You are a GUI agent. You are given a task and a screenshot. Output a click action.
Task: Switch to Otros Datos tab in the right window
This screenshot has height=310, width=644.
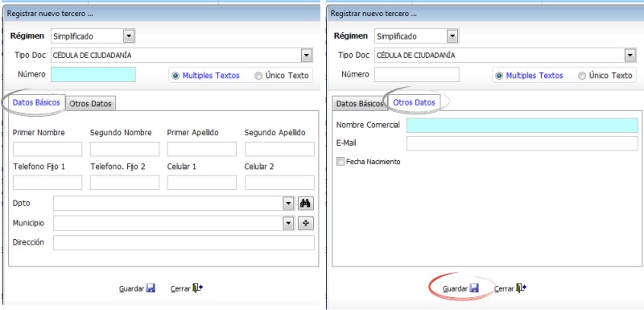coord(414,102)
